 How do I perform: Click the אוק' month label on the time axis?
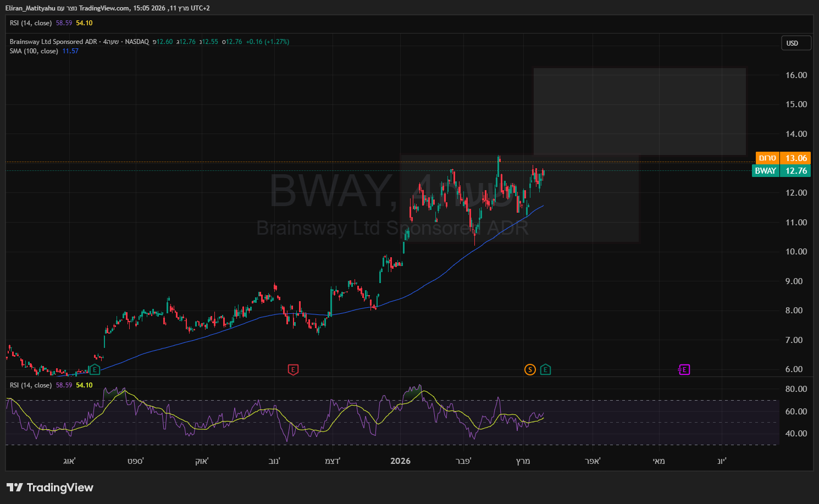[x=202, y=461]
